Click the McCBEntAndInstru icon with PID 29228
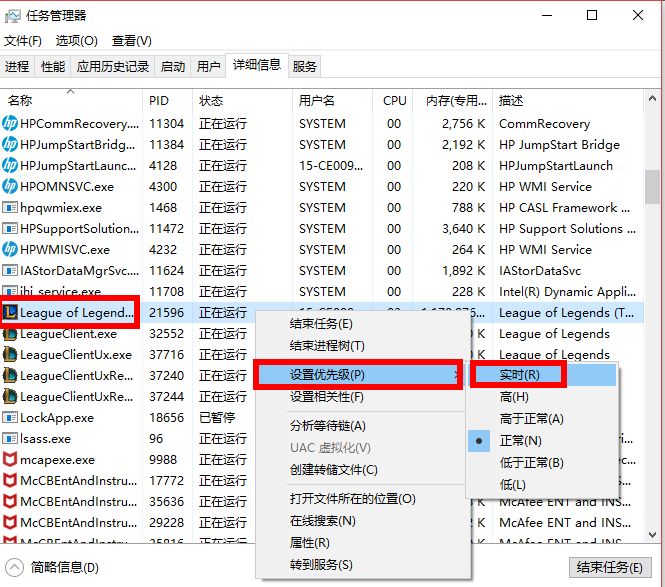Viewport: 665px width, 587px height. (10, 523)
